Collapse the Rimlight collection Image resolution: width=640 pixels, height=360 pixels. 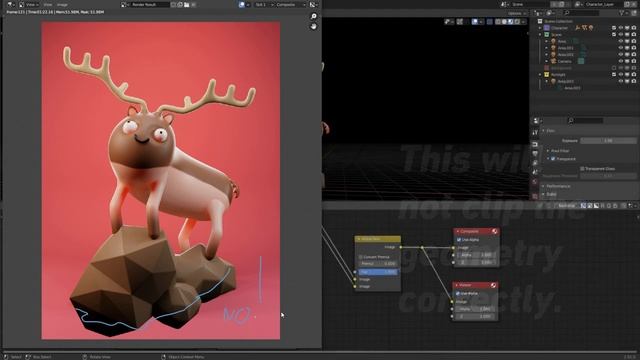(540, 75)
